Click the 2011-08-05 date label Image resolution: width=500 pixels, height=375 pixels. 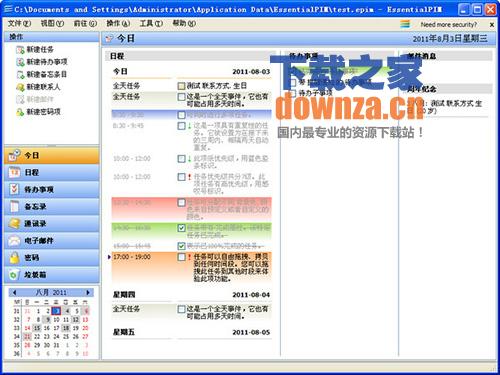click(251, 332)
